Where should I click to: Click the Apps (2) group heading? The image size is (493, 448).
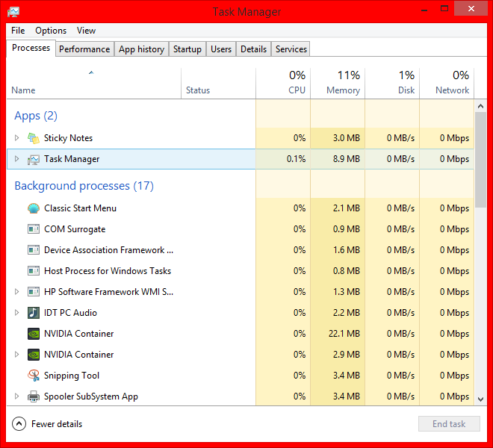tap(36, 116)
